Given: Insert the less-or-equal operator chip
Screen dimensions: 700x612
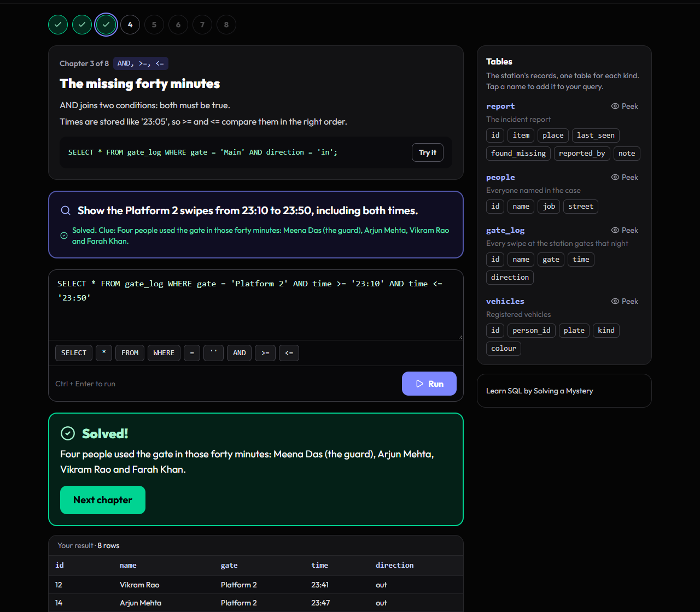Looking at the screenshot, I should [x=289, y=353].
